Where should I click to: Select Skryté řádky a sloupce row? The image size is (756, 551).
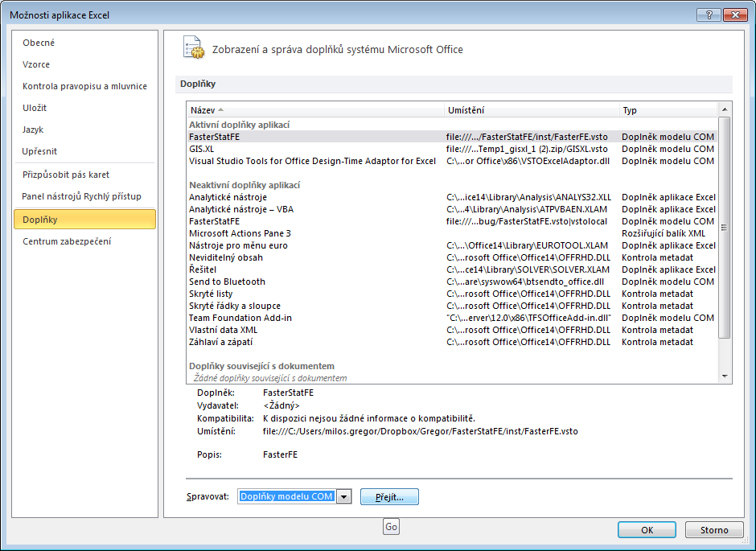click(452, 306)
